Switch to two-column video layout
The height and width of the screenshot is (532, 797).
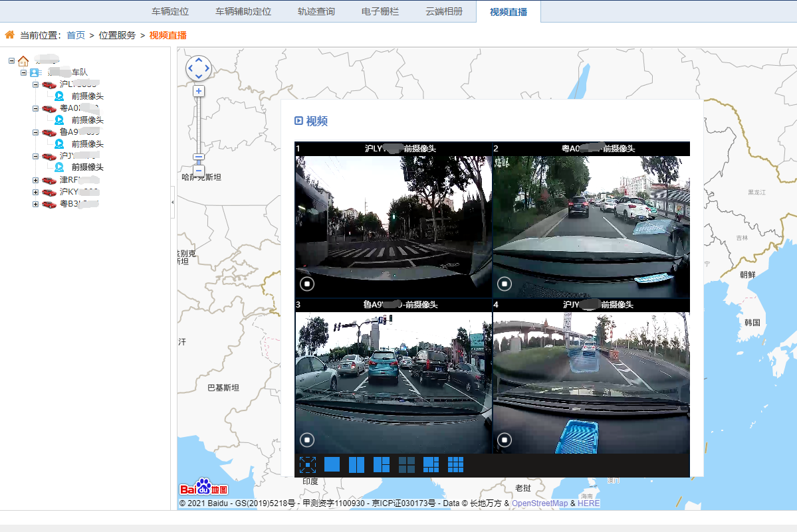[356, 465]
